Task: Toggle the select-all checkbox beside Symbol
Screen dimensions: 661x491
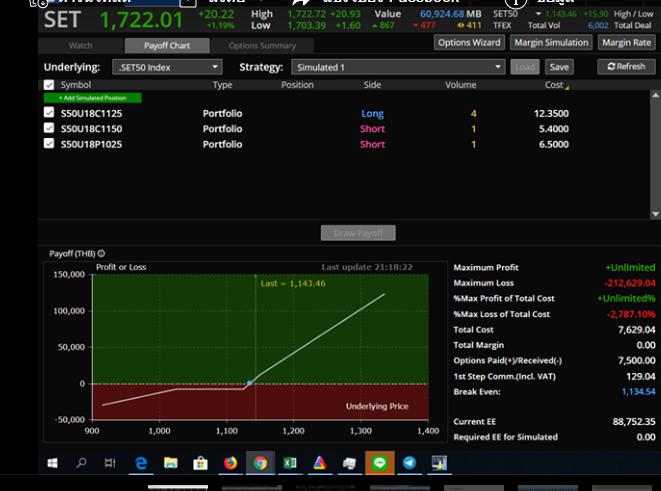Action: [x=49, y=85]
